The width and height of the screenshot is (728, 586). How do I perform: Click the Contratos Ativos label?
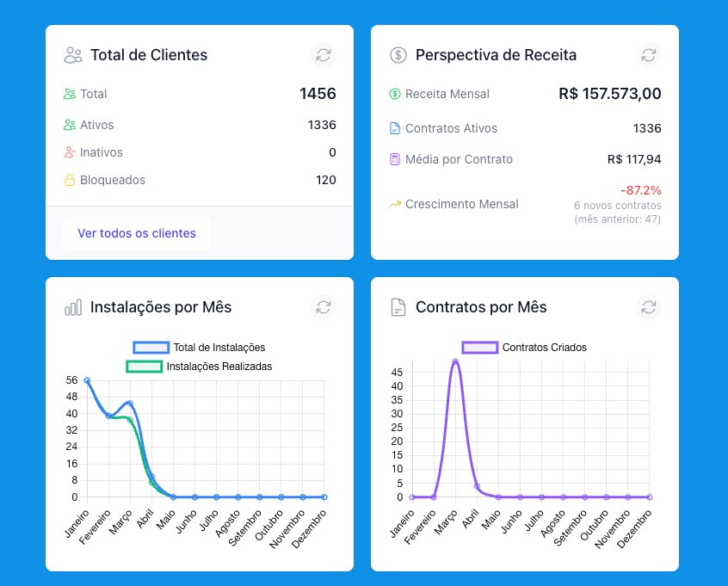click(451, 128)
